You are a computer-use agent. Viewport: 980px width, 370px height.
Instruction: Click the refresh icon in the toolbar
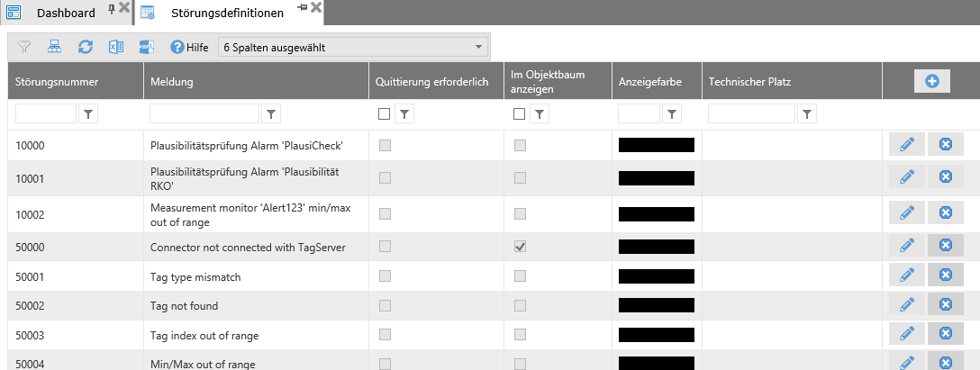click(85, 47)
